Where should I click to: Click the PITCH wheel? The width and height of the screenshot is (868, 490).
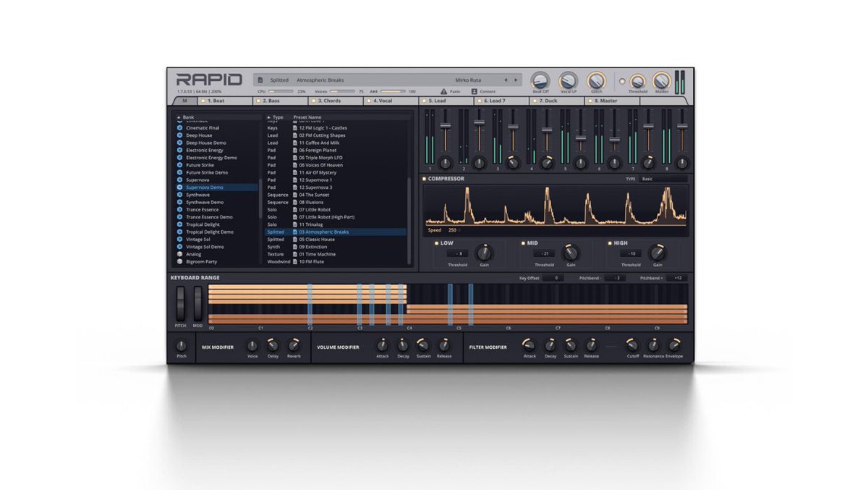[x=181, y=303]
